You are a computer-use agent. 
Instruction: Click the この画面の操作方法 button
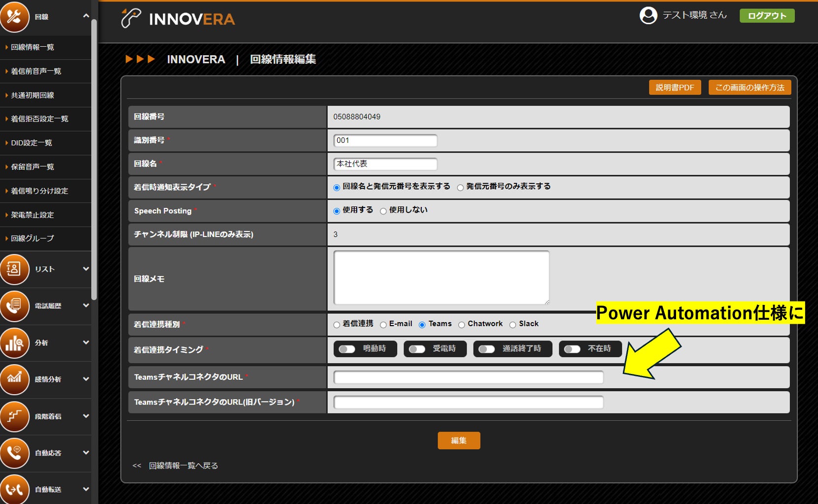750,87
